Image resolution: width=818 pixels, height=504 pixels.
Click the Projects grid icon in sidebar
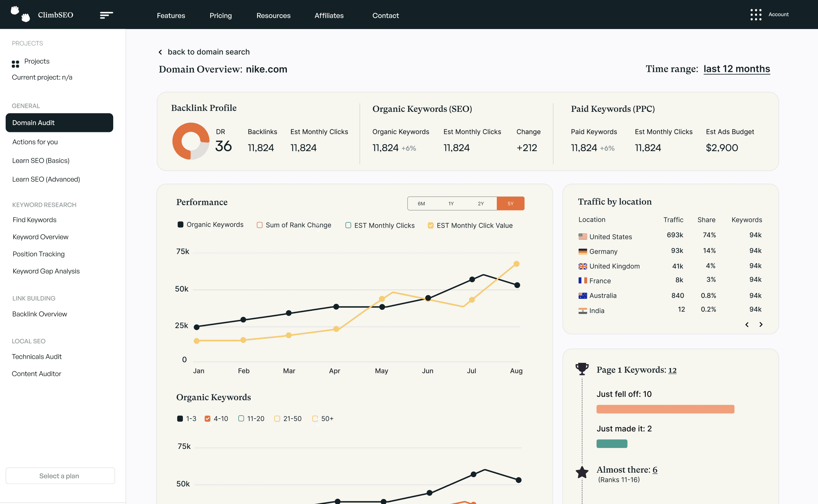(15, 64)
